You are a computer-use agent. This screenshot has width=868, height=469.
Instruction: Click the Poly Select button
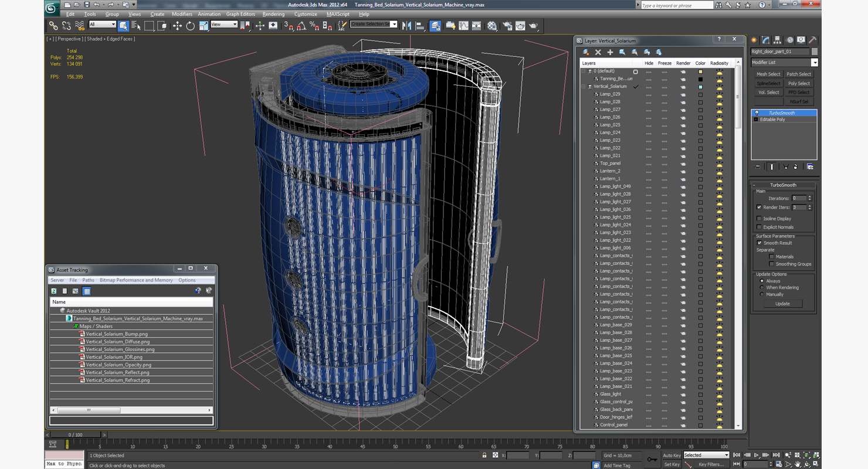click(799, 83)
